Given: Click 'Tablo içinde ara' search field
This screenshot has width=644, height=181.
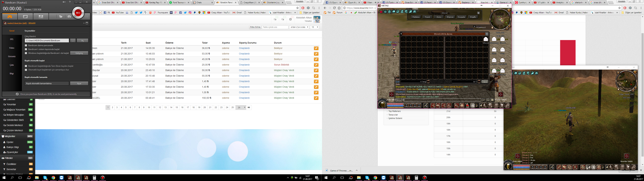Looking at the screenshot, I should [275, 27].
